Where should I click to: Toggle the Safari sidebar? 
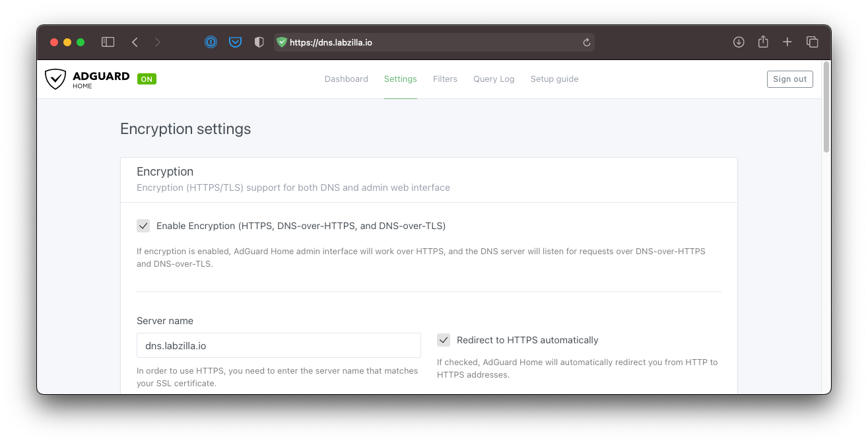pyautogui.click(x=108, y=42)
